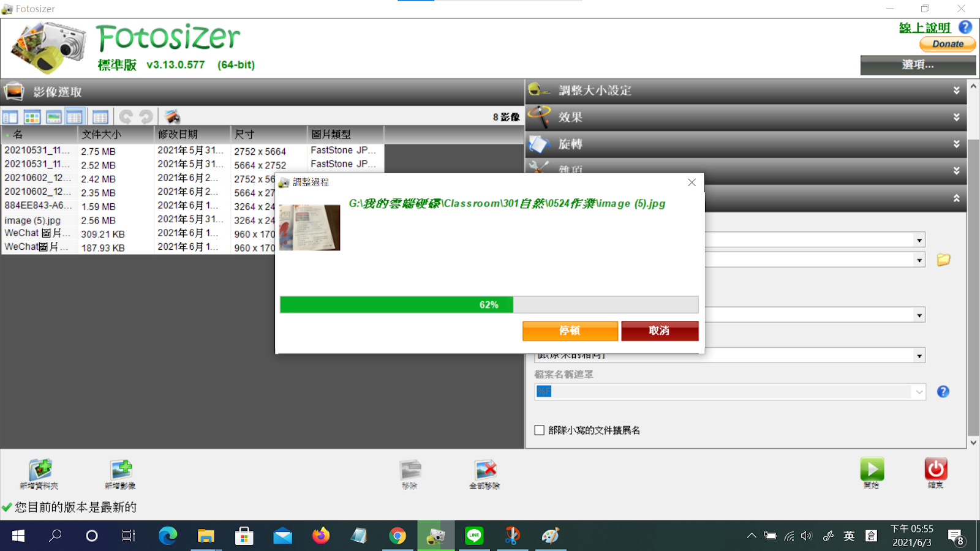
Task: Open LINE app from the taskbar
Action: coord(474,536)
